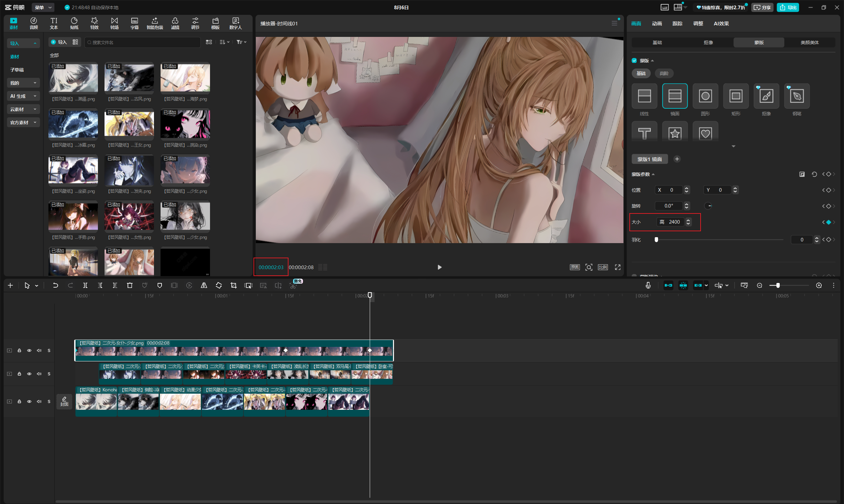Viewport: 844px width, 504px height.
Task: Open the 贴纸 stickers panel
Action: [74, 23]
